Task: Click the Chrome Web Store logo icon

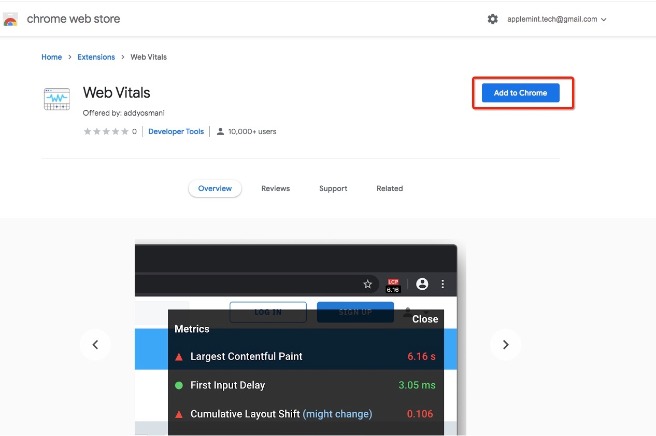Action: (10, 19)
